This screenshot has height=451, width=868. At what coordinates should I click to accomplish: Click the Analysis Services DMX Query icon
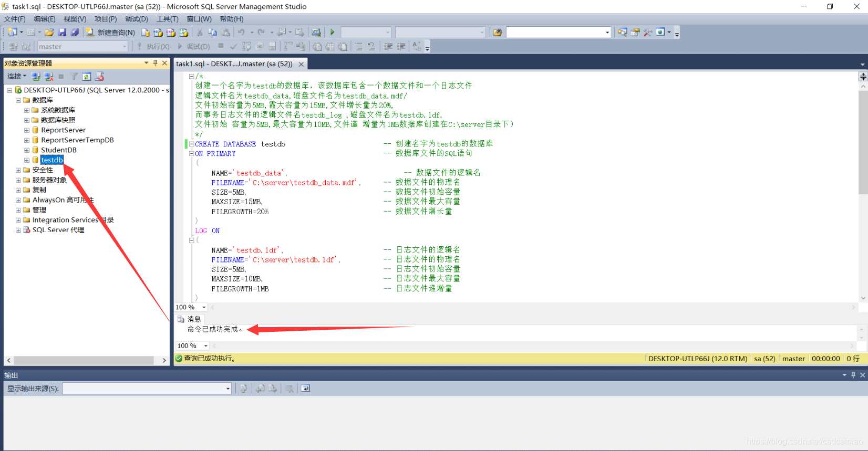(x=171, y=32)
